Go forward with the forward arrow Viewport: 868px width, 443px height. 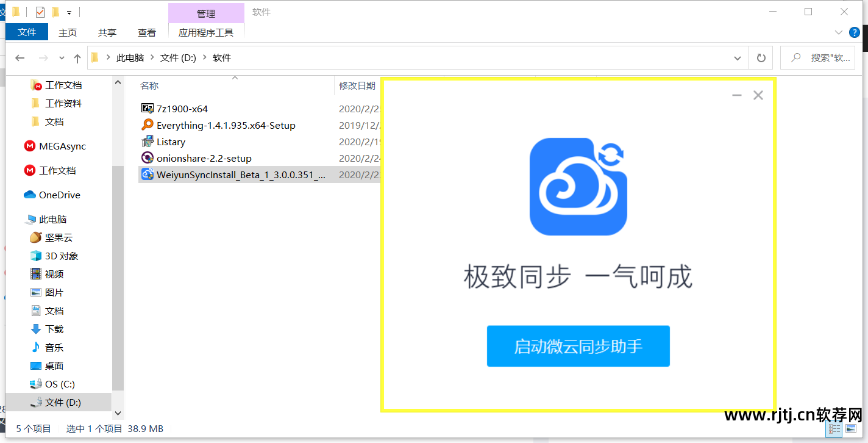coord(43,58)
